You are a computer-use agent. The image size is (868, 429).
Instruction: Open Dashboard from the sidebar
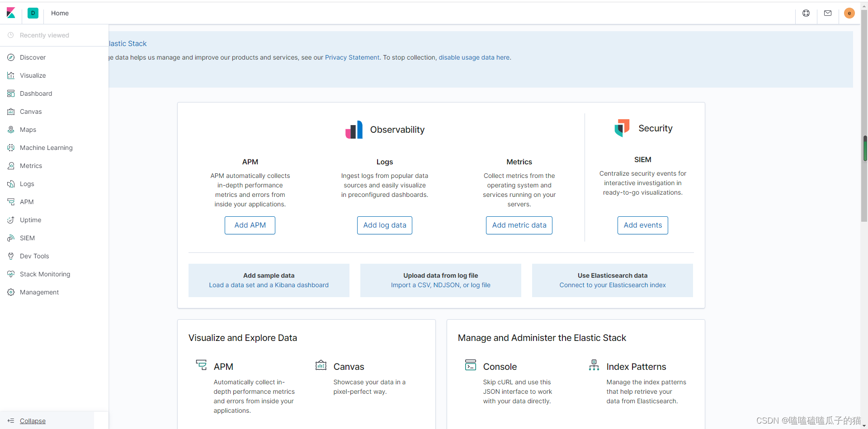coord(36,93)
